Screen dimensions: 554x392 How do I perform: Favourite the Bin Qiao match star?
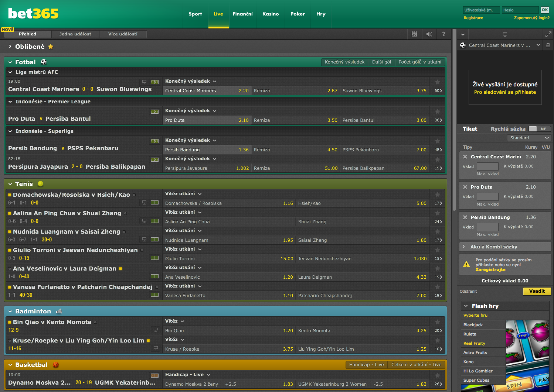pos(438,322)
